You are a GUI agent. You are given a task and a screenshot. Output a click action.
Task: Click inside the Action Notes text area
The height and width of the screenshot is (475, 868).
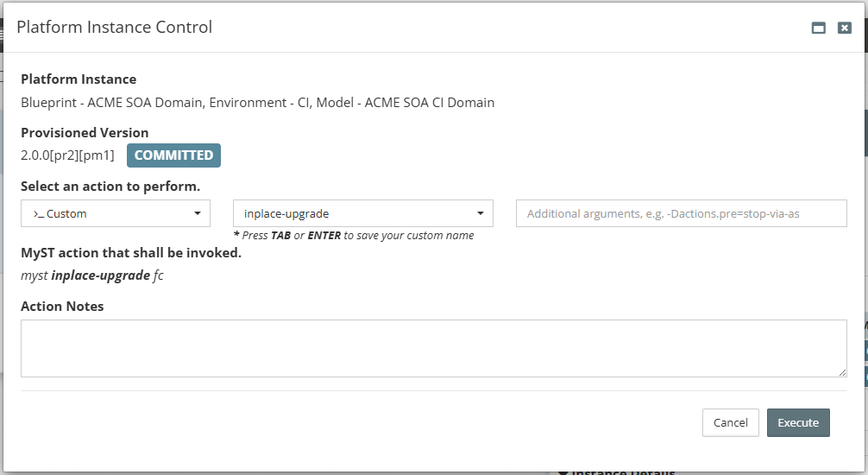[x=433, y=348]
